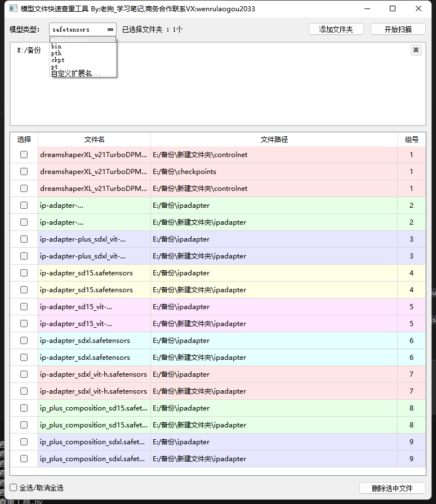Choose 自定义扩展名... in the dropdown list
The height and width of the screenshot is (504, 436).
click(x=76, y=73)
